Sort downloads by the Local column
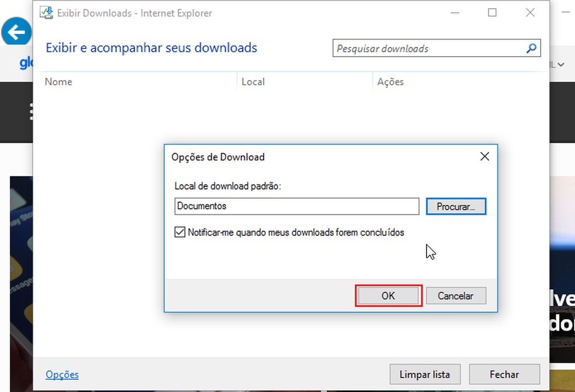Viewport: 575px width, 392px height. [253, 82]
